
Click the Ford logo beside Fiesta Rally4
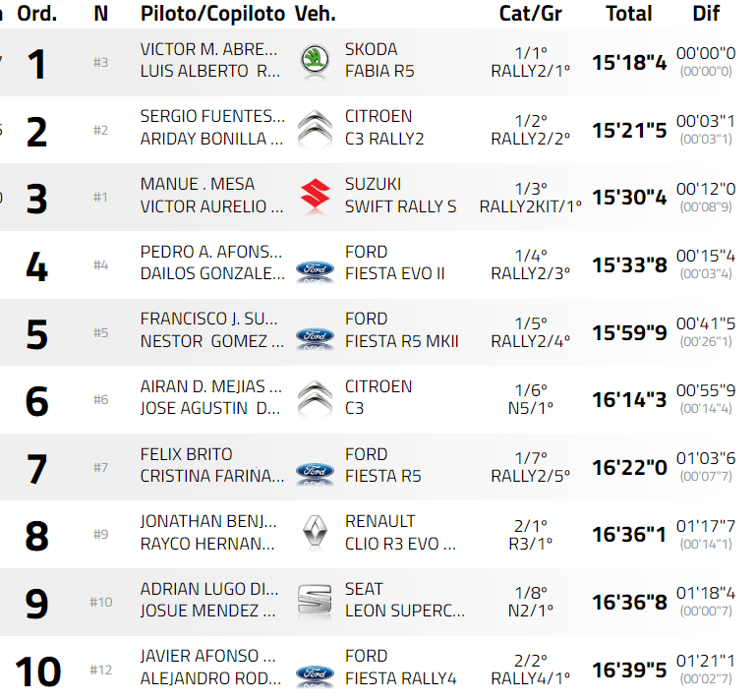coord(315,674)
